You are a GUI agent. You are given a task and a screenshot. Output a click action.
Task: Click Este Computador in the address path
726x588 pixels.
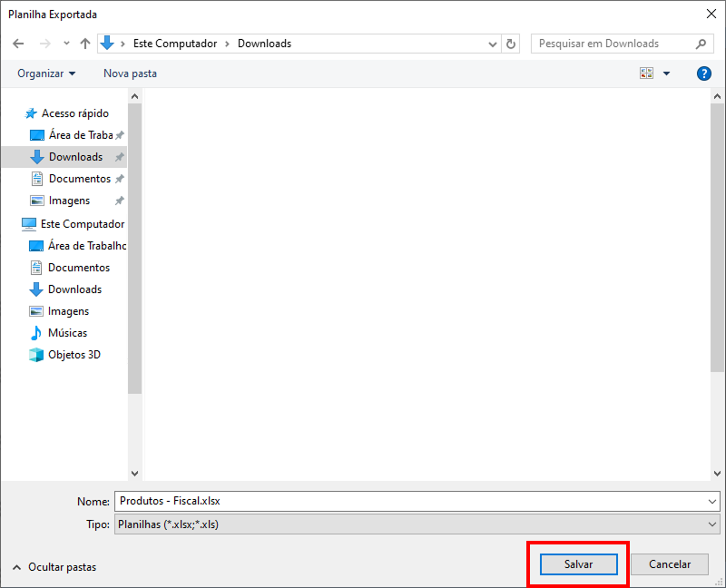pyautogui.click(x=177, y=44)
